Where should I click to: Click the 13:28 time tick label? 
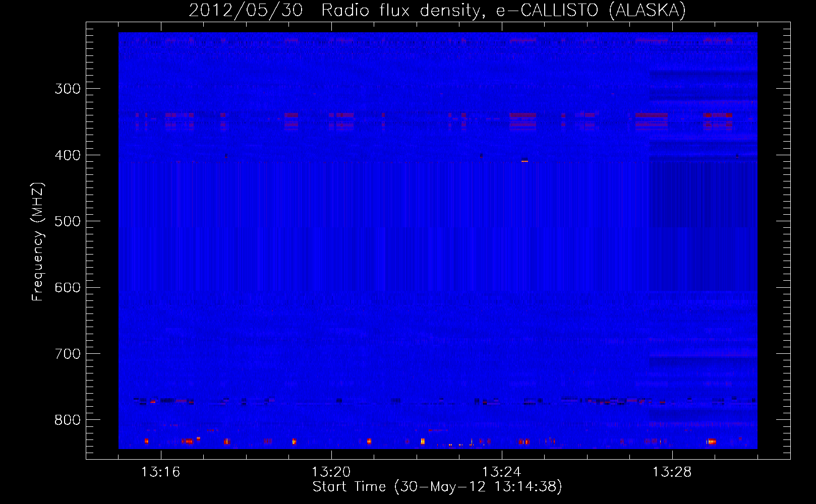click(x=672, y=472)
